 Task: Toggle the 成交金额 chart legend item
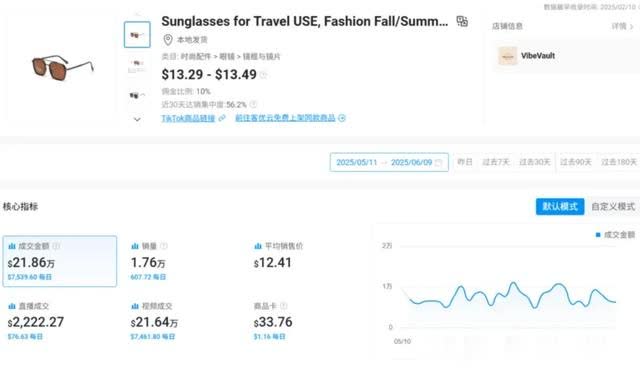coord(615,235)
